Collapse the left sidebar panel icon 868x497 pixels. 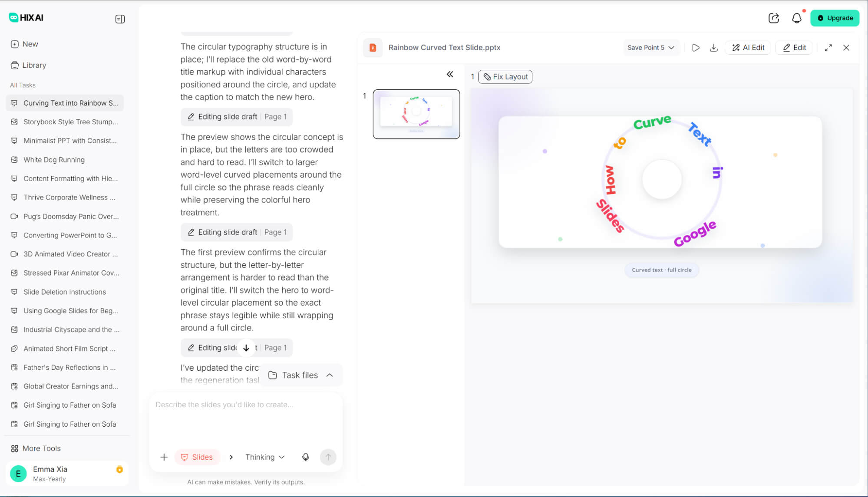pos(120,19)
